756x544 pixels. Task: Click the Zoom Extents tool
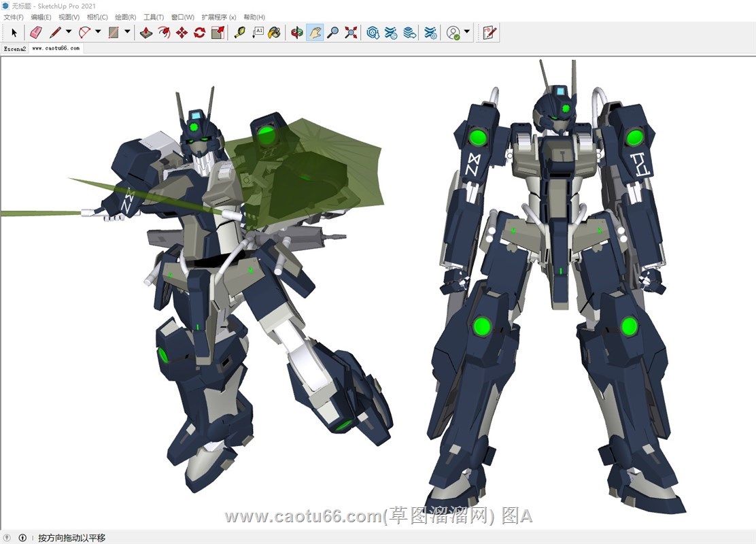tap(351, 32)
